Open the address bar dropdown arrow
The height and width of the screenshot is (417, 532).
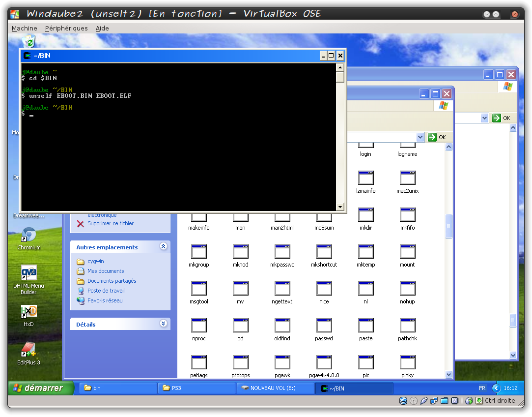coord(420,137)
